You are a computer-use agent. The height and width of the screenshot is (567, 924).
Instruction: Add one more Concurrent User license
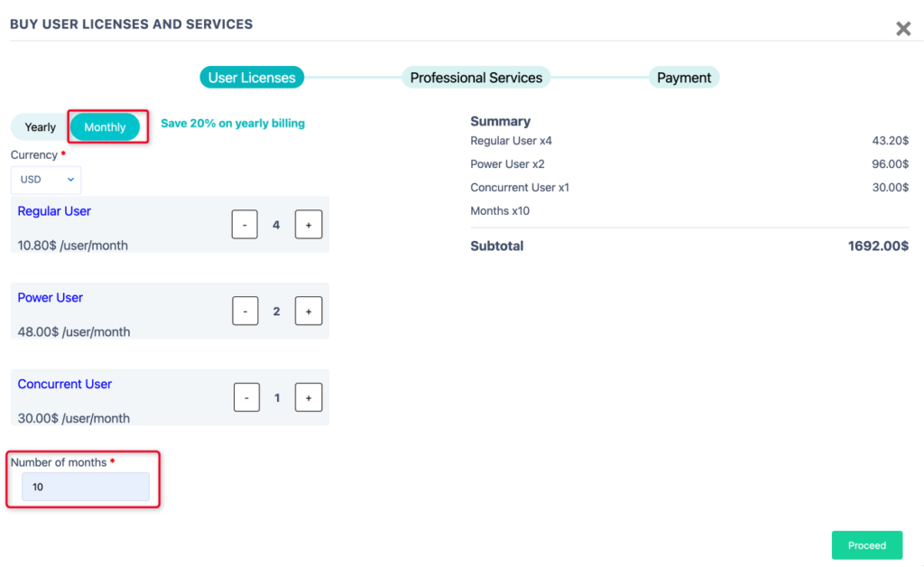[x=308, y=398]
